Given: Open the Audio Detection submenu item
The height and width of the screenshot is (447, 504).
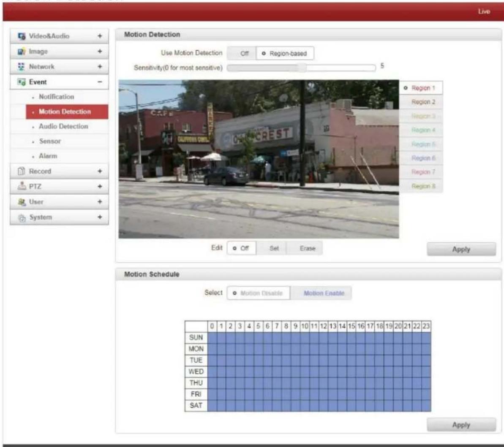Looking at the screenshot, I should [x=67, y=127].
